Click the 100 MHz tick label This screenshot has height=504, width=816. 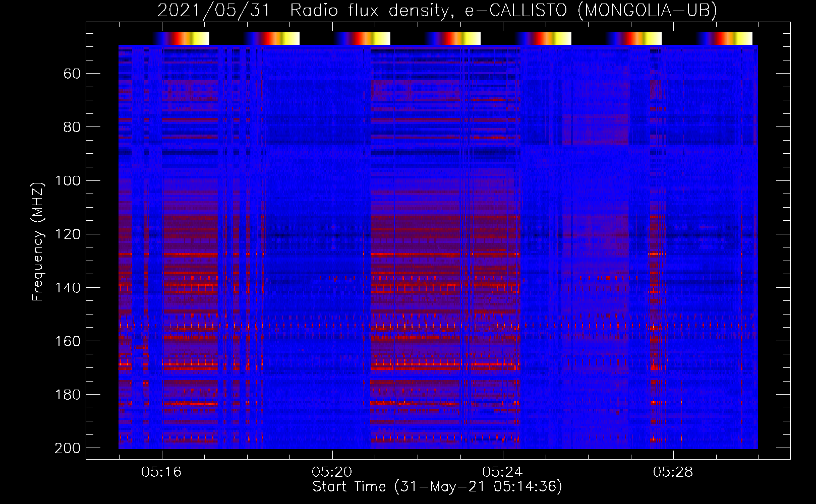click(68, 180)
